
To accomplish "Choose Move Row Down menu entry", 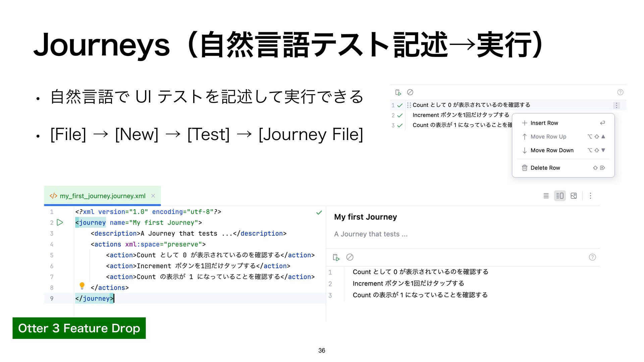I will click(x=552, y=150).
